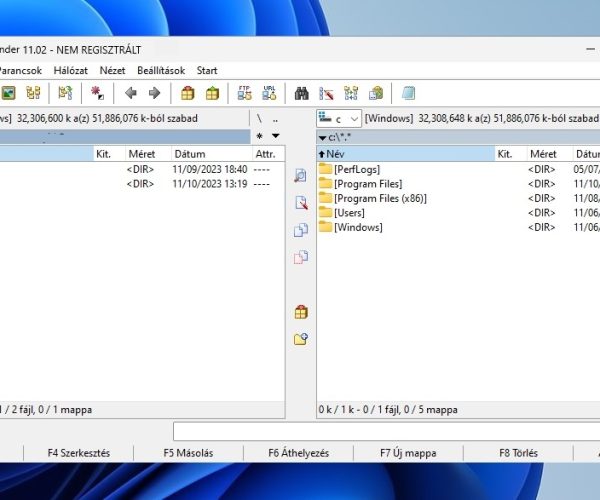Viewport: 600px width, 500px height.
Task: Click the Go Back arrow in toolbar
Action: click(131, 93)
